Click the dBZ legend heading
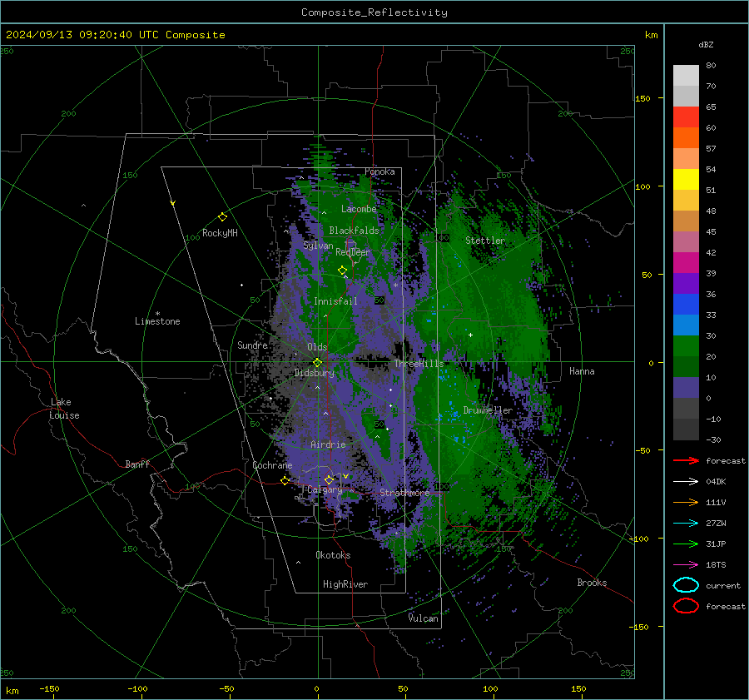The width and height of the screenshot is (749, 700). (706, 45)
